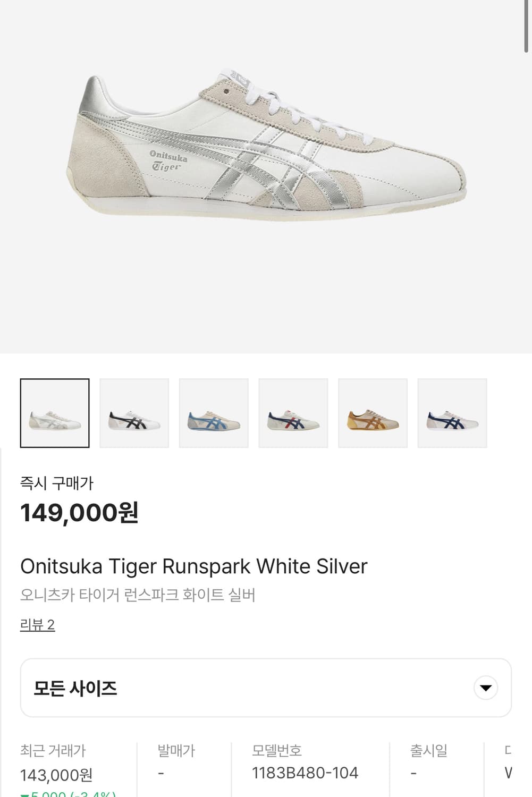Click the Onitsuka Tiger Runspark White Silver title

point(193,566)
